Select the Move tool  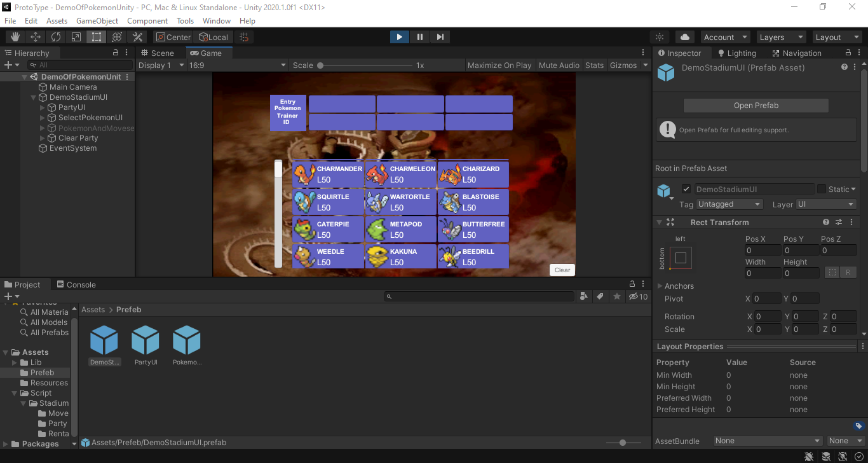coord(36,37)
